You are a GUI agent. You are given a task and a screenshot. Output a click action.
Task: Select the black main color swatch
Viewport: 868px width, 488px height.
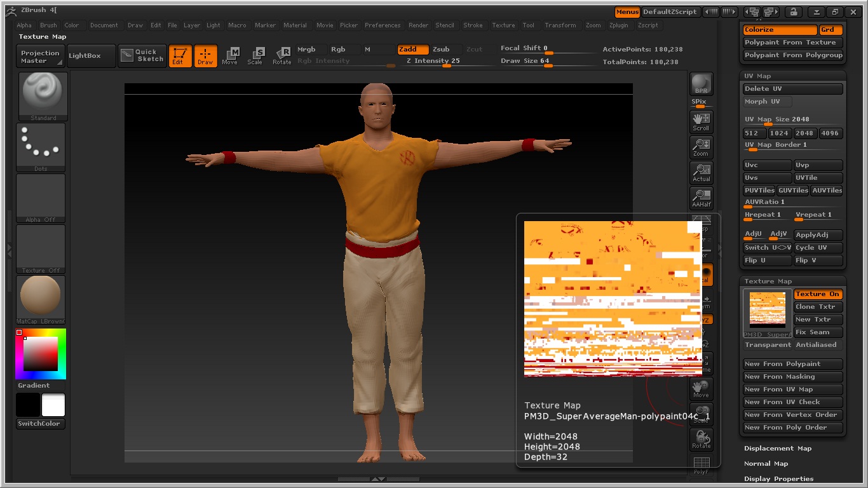[28, 405]
